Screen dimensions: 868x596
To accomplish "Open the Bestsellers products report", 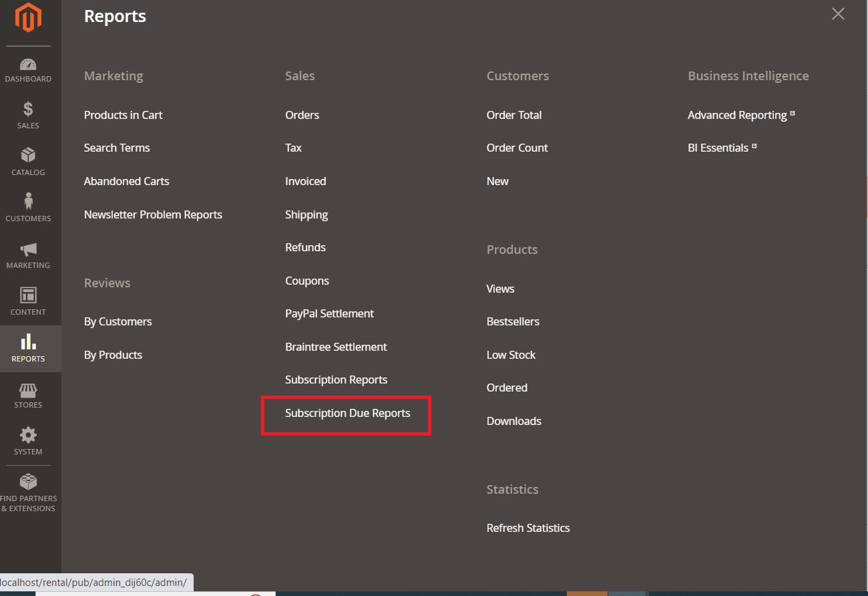I will pyautogui.click(x=513, y=322).
